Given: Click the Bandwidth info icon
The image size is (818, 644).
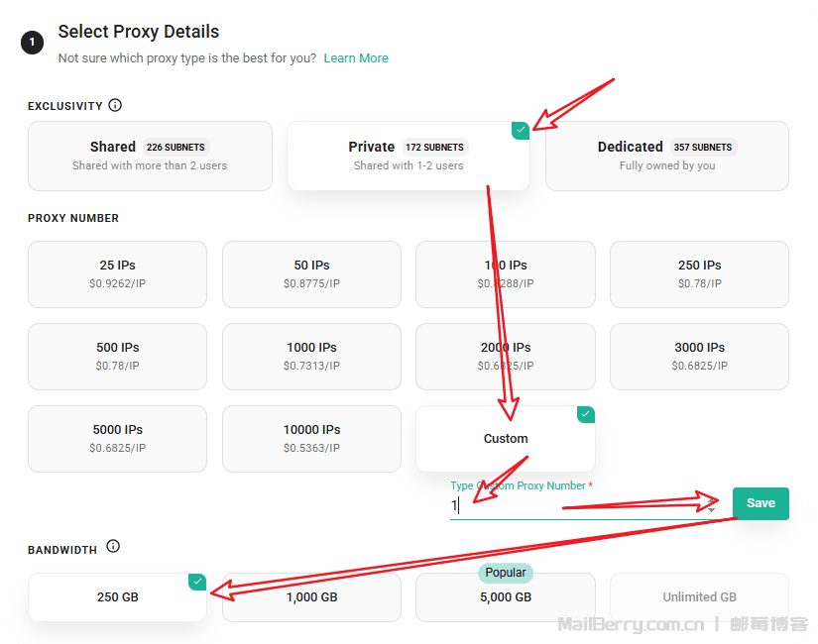Looking at the screenshot, I should coord(113,547).
